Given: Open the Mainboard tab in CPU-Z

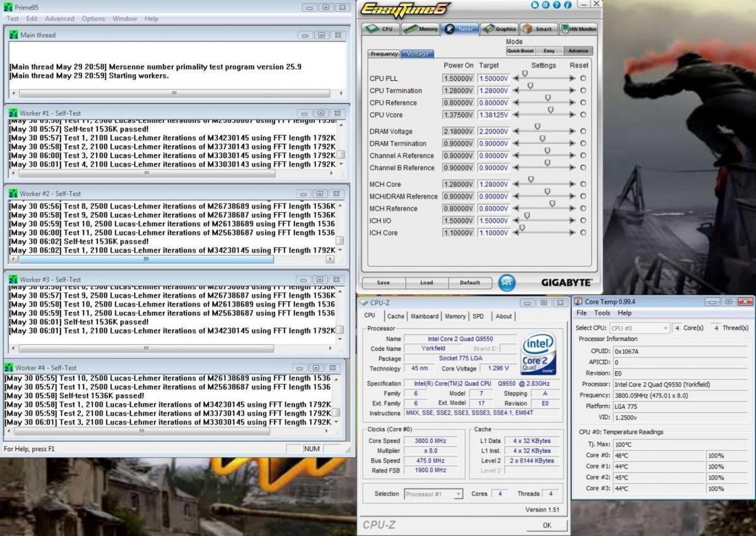Looking at the screenshot, I should point(424,316).
